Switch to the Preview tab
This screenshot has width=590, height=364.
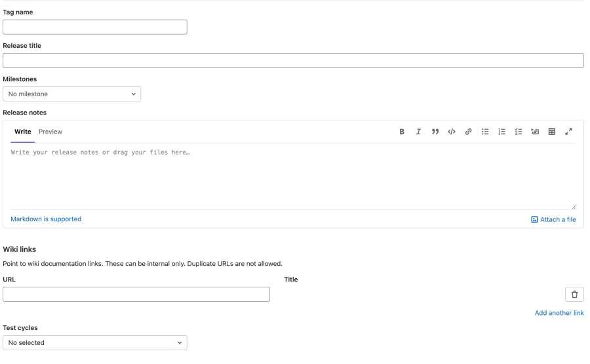(50, 132)
